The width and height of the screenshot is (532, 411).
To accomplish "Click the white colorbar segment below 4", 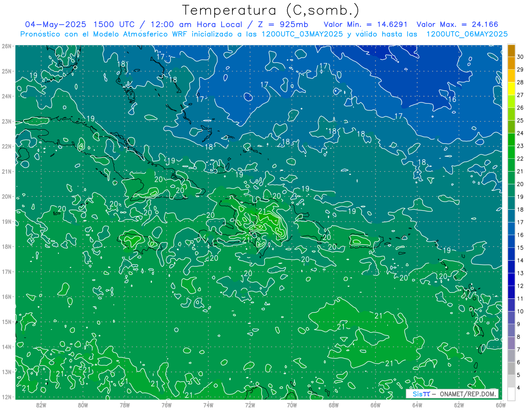I will point(511,394).
